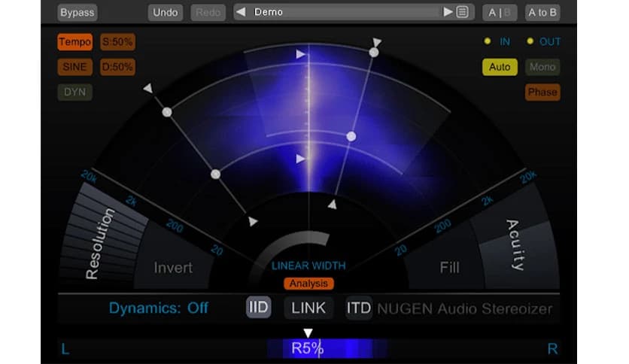Click the Dynamics: Off label

click(159, 308)
